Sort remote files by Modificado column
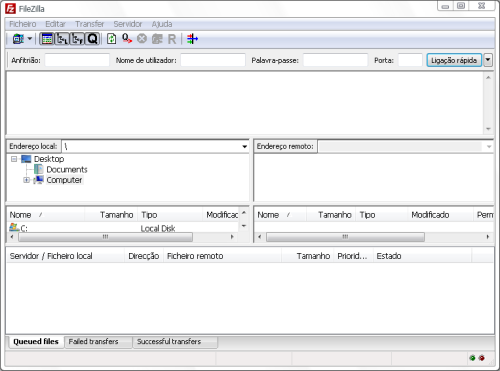The height and width of the screenshot is (371, 500). tap(440, 215)
